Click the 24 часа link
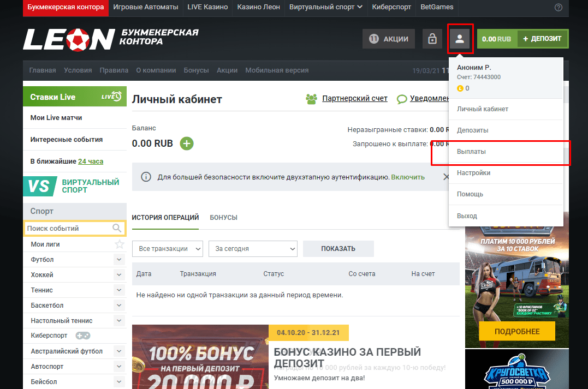588x389 pixels. point(91,161)
